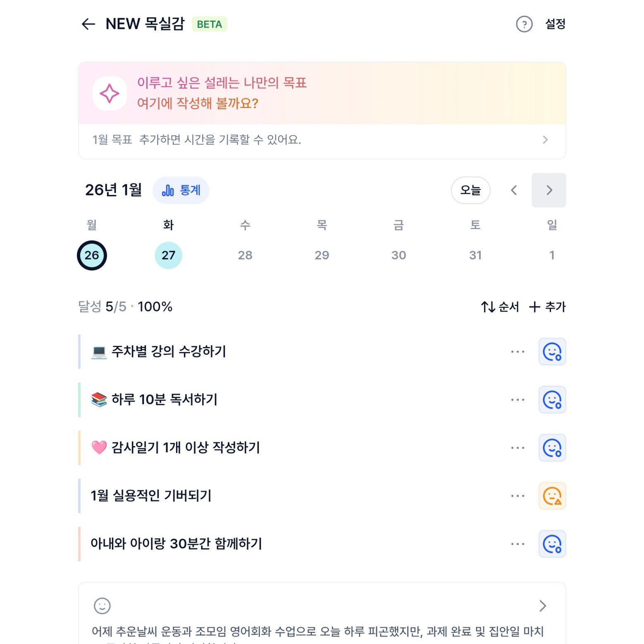This screenshot has height=644, width=644.
Task: Open the 감사일기 1개 이상 작성하기 goal
Action: point(185,448)
